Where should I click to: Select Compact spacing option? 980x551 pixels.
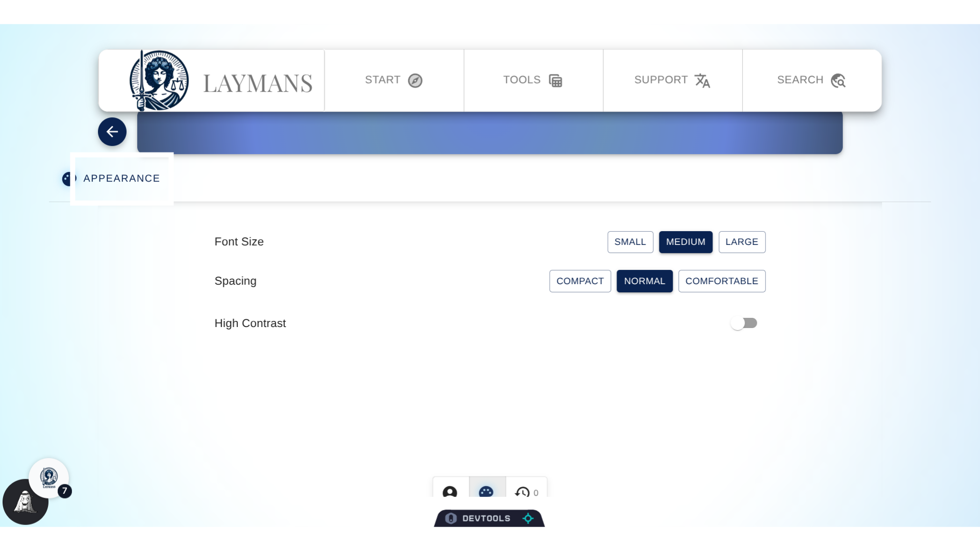[580, 281]
